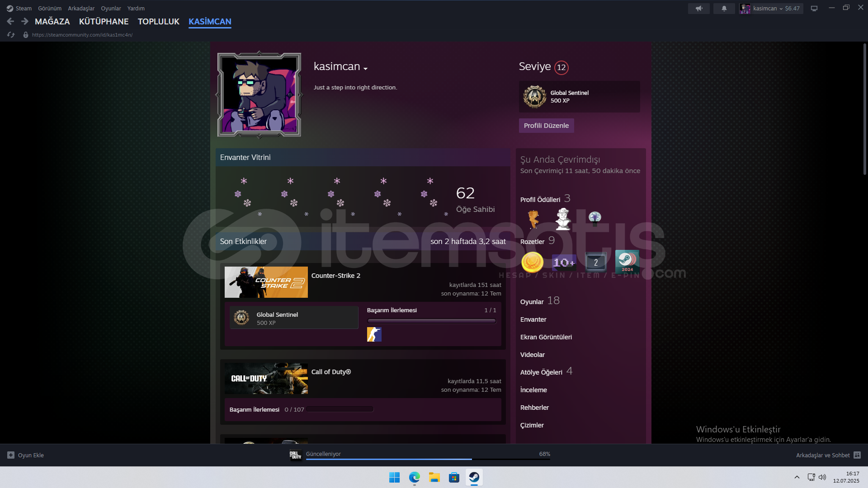868x488 pixels.
Task: Click the Profili Düzenle button
Action: click(546, 126)
